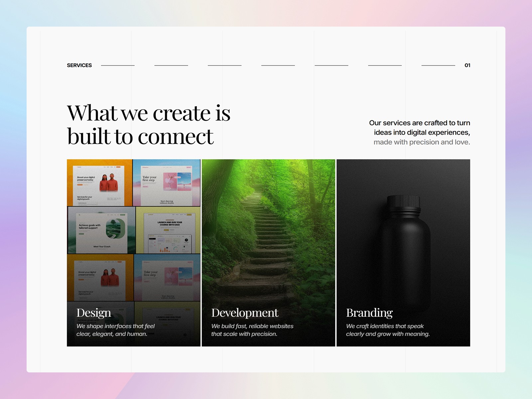Click the 'Launch and run your course' yellow mockup

[168, 230]
